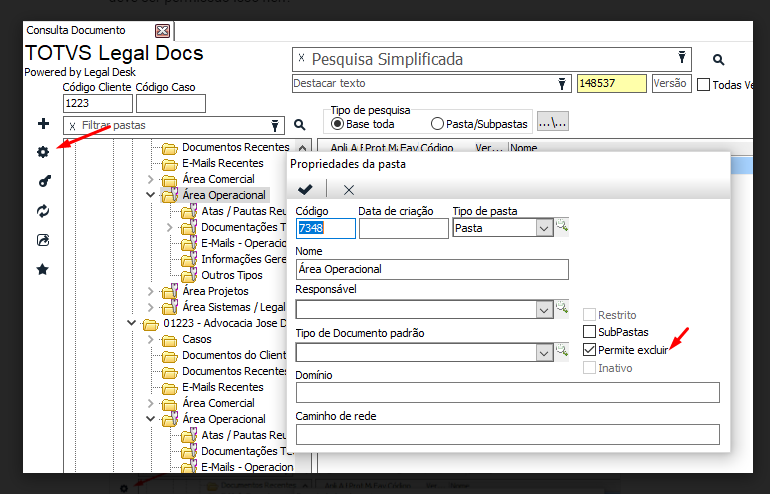
Task: Click the Ver... column header
Action: point(489,148)
